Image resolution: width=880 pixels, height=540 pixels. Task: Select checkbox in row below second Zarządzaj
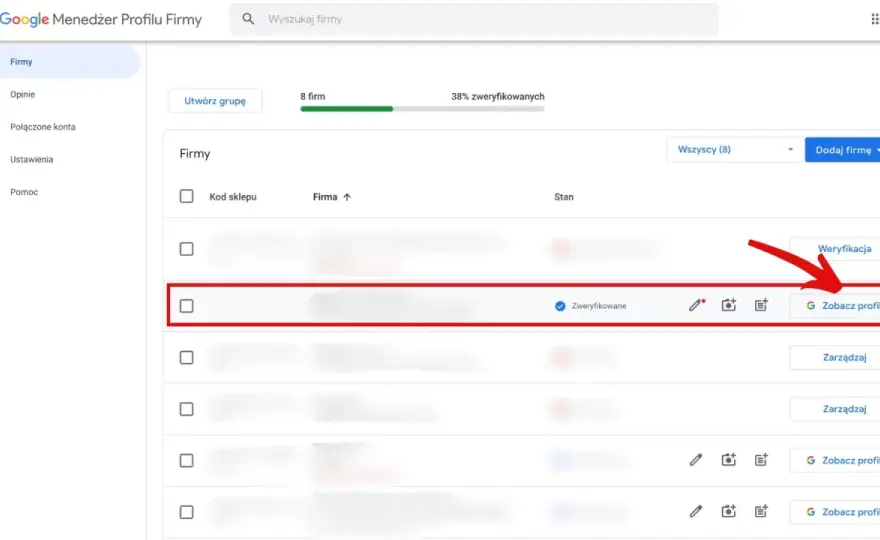(x=186, y=461)
